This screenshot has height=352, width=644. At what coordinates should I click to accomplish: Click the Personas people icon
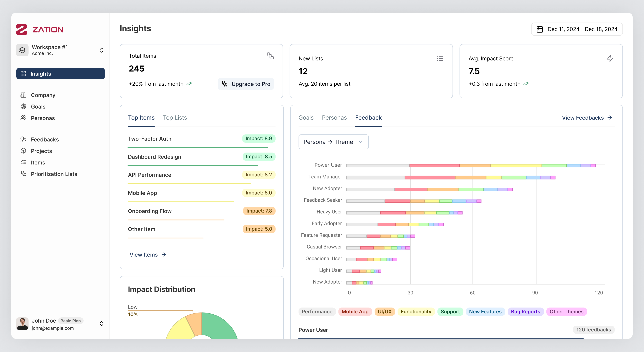[x=23, y=118]
